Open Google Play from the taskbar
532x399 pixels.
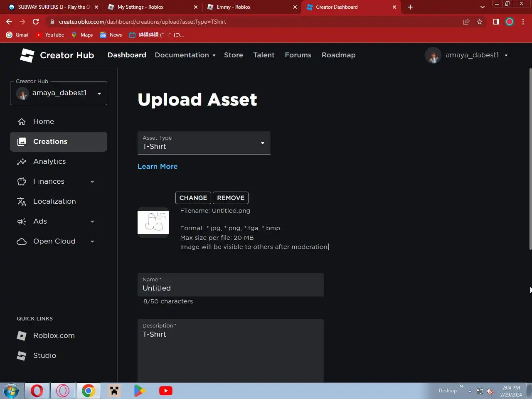[140, 391]
